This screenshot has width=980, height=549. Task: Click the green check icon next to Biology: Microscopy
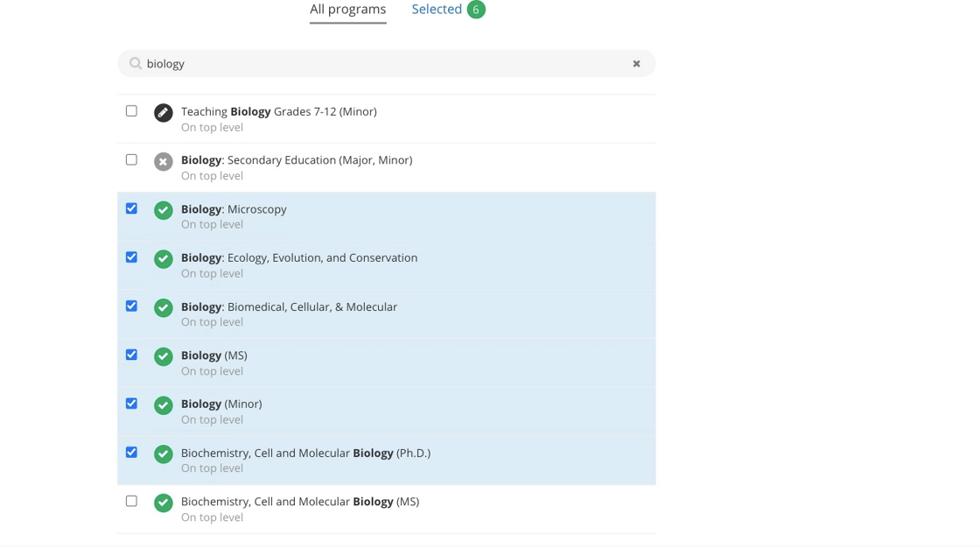[163, 210]
